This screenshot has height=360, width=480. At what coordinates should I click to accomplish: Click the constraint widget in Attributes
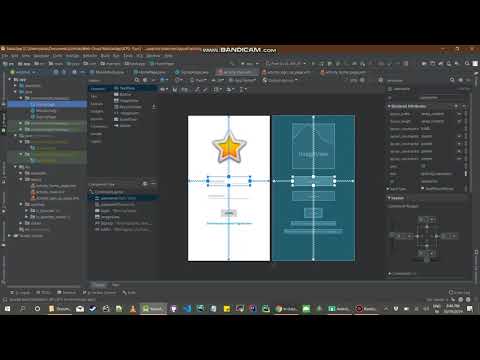(x=426, y=236)
